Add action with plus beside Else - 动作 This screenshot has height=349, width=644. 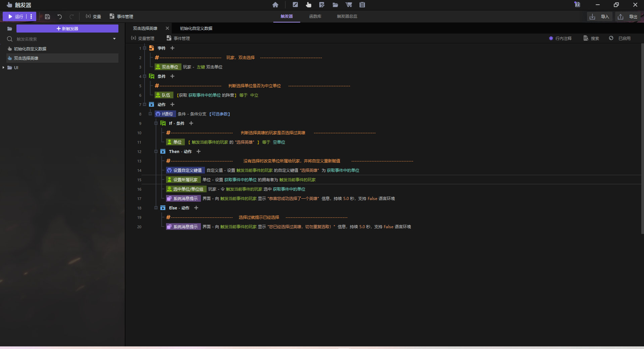click(196, 208)
